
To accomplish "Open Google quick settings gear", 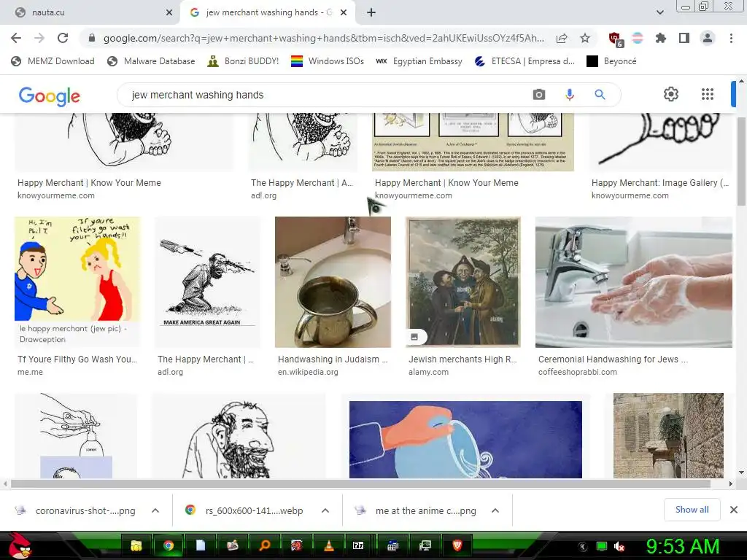I will (x=671, y=94).
